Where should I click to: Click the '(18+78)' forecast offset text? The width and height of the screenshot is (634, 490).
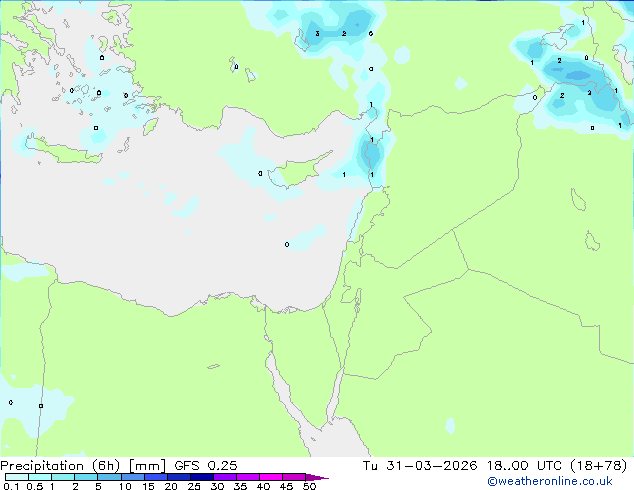[x=598, y=466]
